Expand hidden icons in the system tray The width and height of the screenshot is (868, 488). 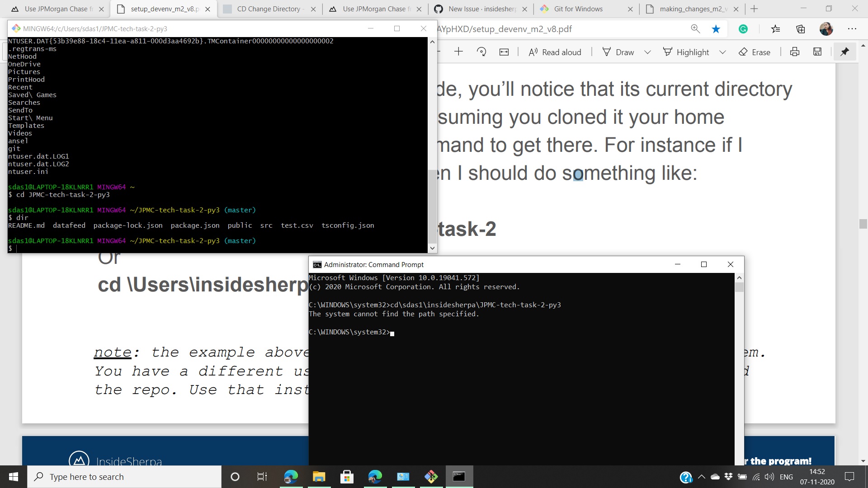pyautogui.click(x=701, y=477)
